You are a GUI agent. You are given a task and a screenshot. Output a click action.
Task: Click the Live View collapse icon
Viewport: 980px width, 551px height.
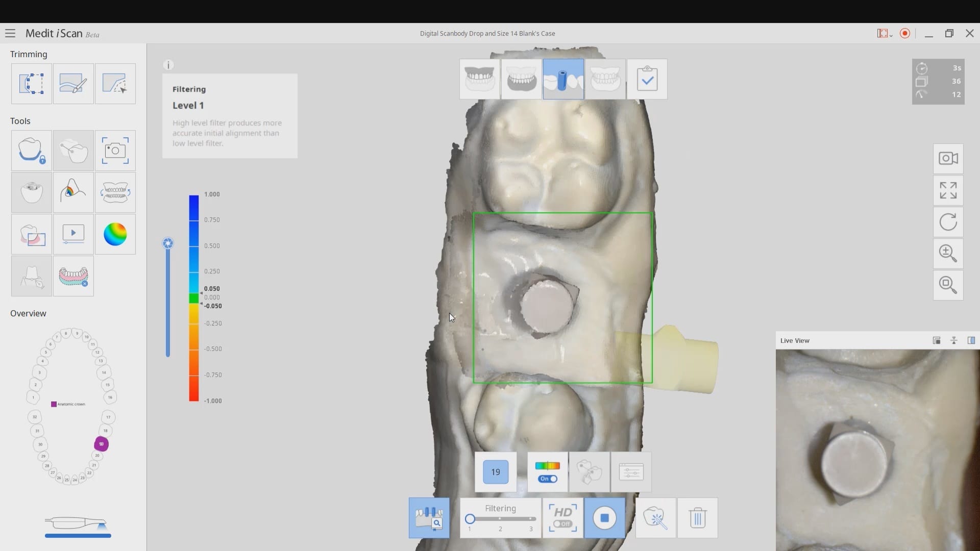pyautogui.click(x=954, y=341)
